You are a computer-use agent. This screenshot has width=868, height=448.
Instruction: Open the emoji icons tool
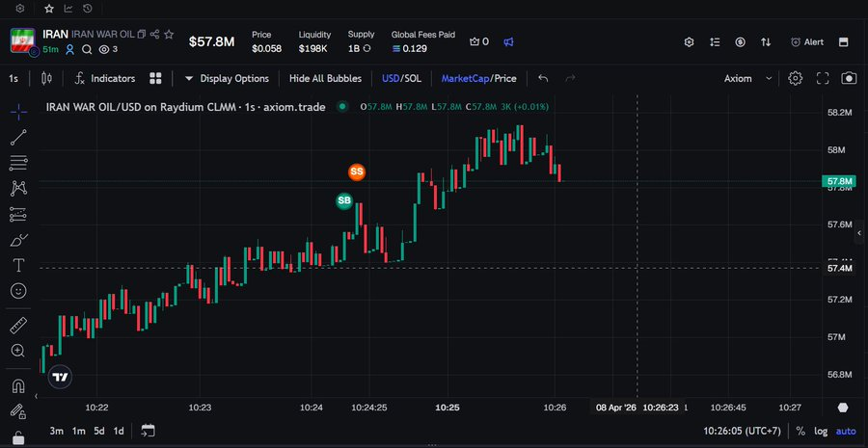tap(18, 291)
